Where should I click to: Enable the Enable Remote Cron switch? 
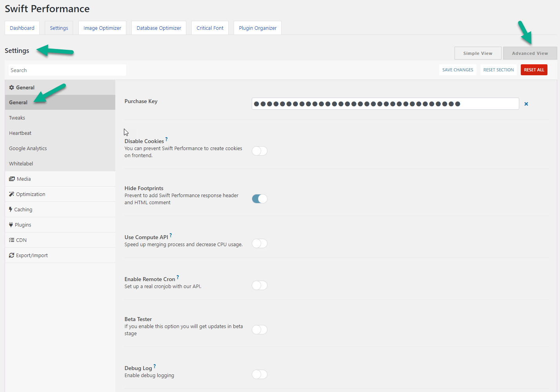(x=260, y=285)
